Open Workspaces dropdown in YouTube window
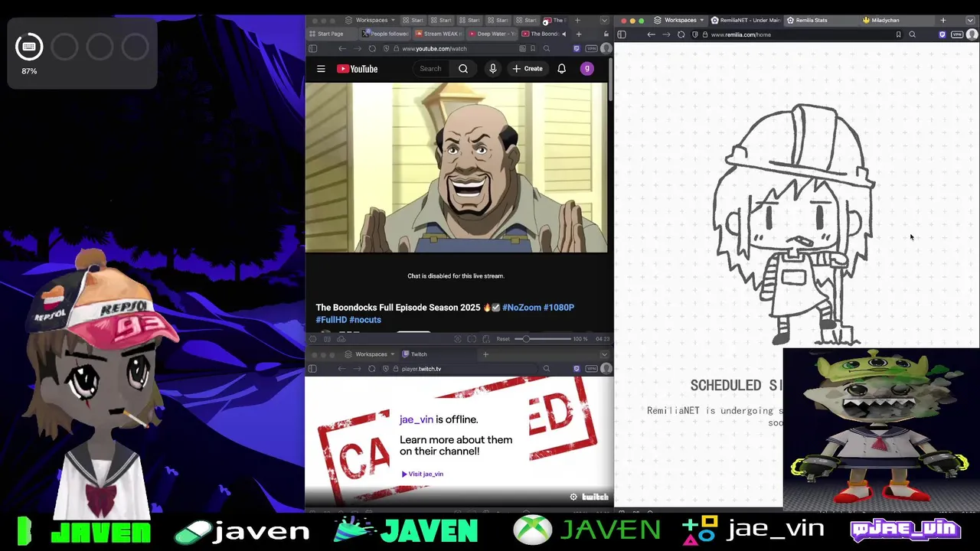Screen dimensions: 980x551 pyautogui.click(x=371, y=21)
